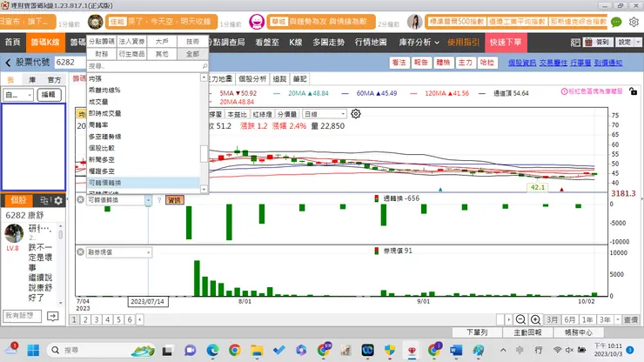The height and width of the screenshot is (362, 644).
Task: Open the green chat bubble icon
Action: pyautogui.click(x=616, y=22)
